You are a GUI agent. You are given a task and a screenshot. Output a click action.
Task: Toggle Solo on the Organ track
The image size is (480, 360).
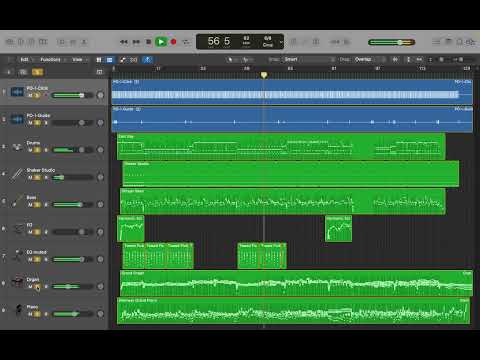coord(38,287)
